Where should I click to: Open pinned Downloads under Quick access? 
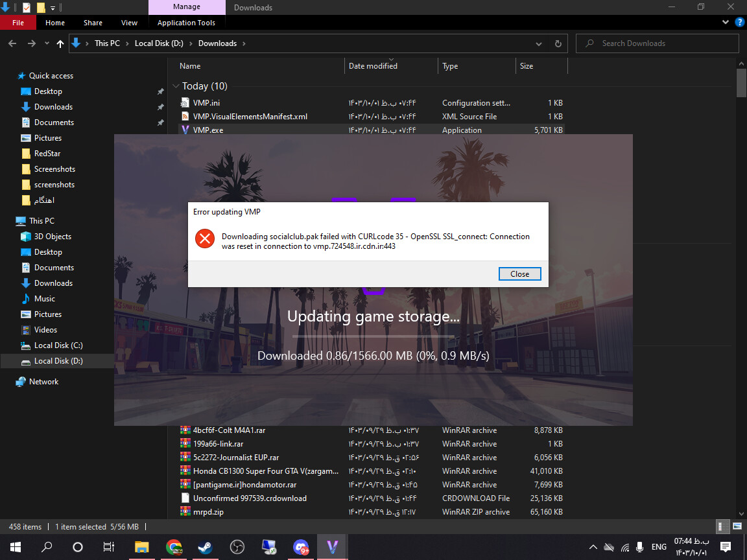click(53, 107)
